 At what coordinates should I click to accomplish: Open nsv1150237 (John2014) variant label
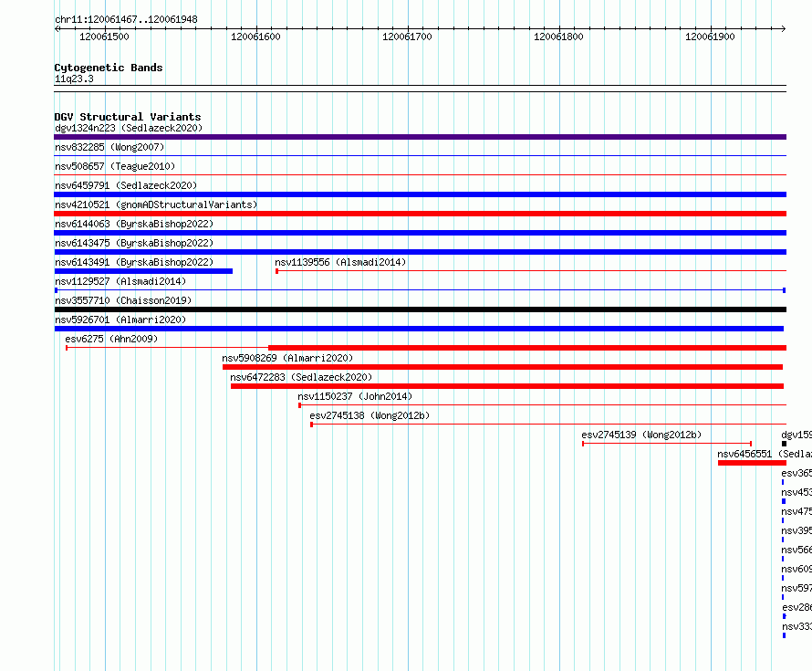355,396
